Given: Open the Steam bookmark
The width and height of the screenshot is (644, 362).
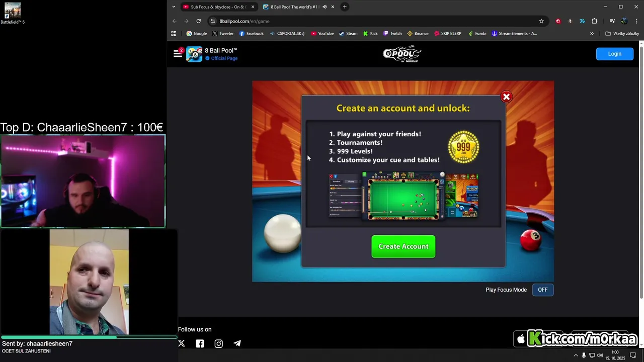Looking at the screenshot, I should 348,34.
